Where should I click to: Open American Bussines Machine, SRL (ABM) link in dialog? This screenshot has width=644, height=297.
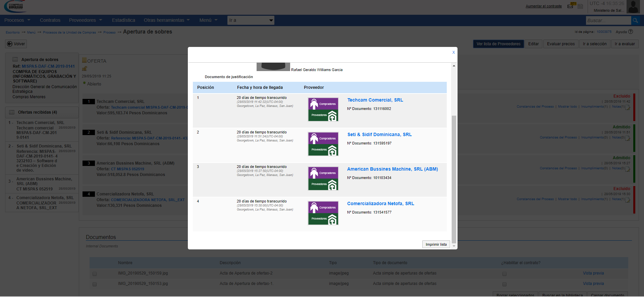coord(392,169)
